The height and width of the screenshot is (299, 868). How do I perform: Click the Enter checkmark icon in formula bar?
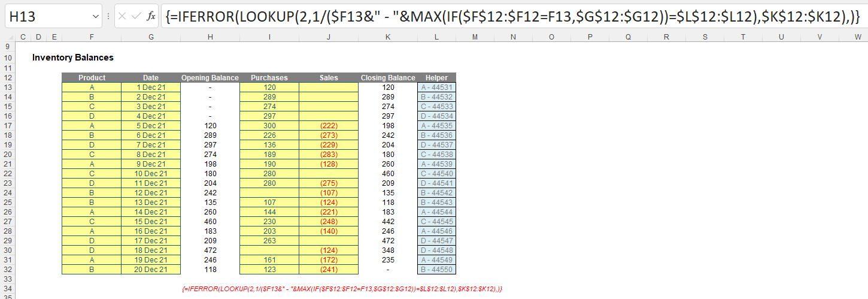pos(137,16)
